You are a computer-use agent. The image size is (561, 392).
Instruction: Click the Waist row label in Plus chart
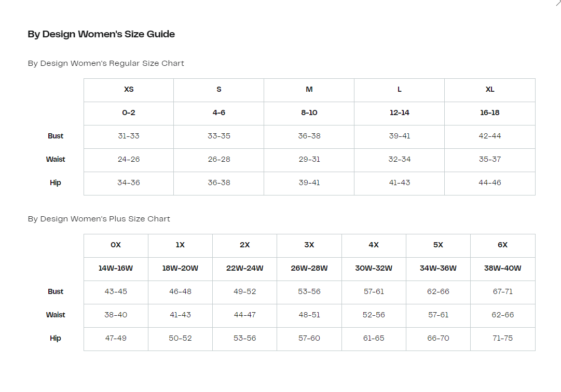pos(56,315)
